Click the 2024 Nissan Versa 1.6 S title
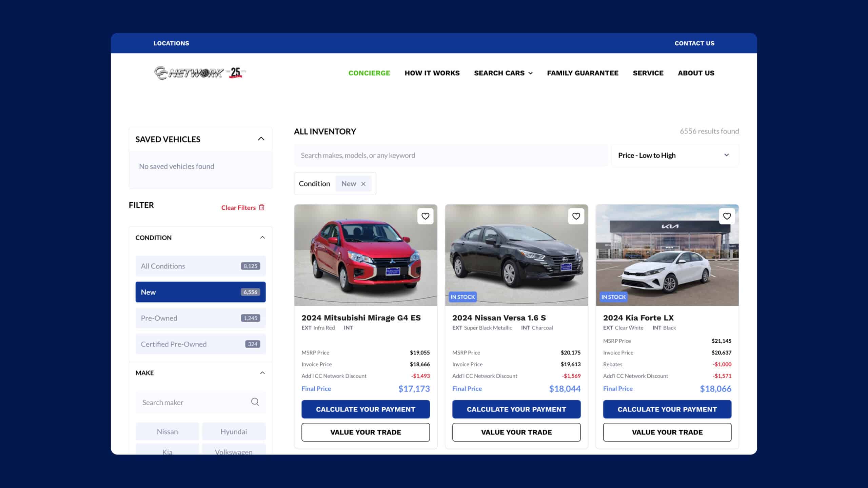Viewport: 868px width, 488px height. pyautogui.click(x=499, y=318)
